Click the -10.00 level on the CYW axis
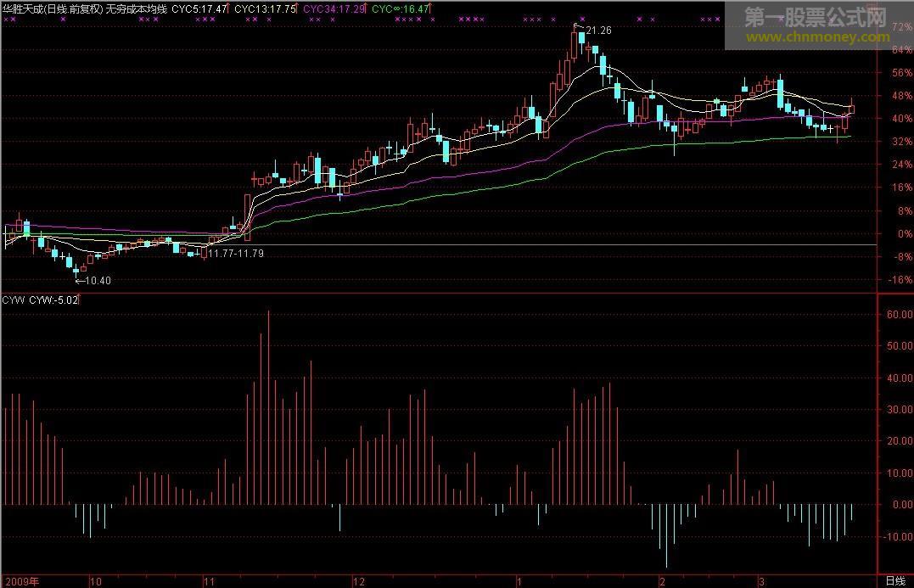This screenshot has width=914, height=588. [898, 537]
